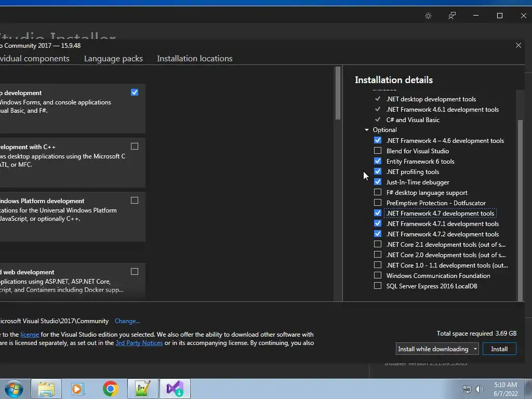Toggle theme using the sun icon
Screen dimensions: 532x399
tap(428, 16)
